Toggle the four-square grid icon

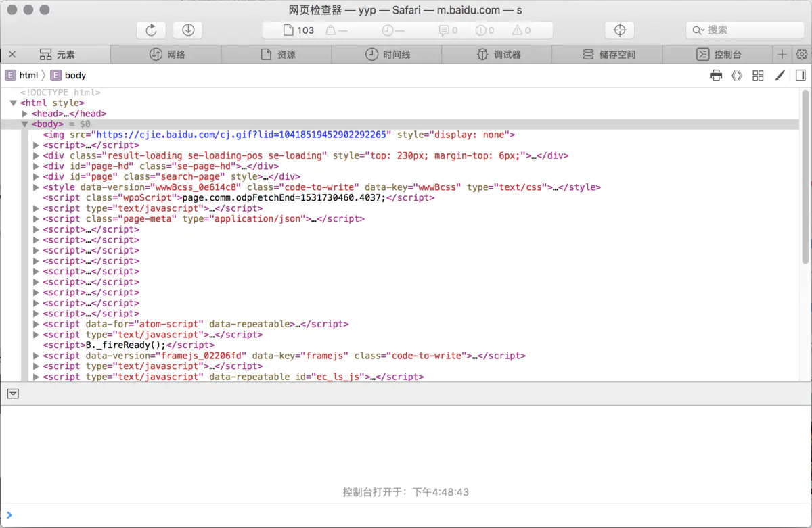click(758, 76)
